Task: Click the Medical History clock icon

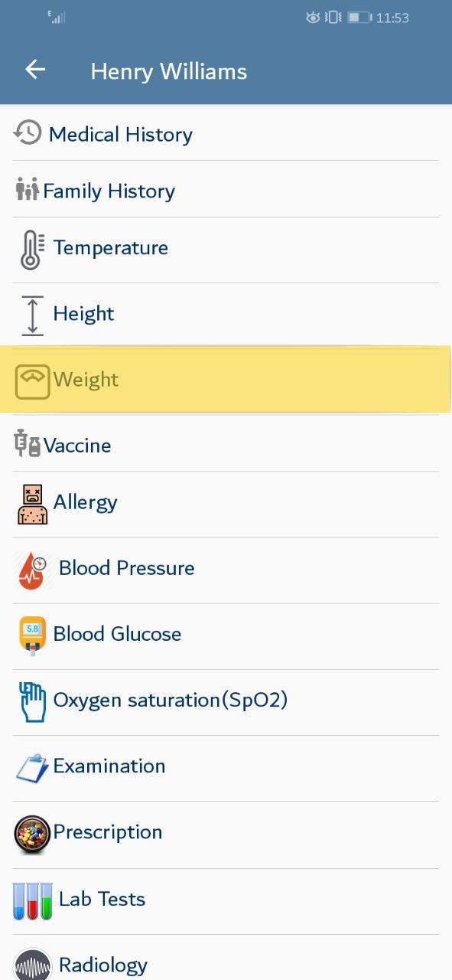Action: point(28,132)
